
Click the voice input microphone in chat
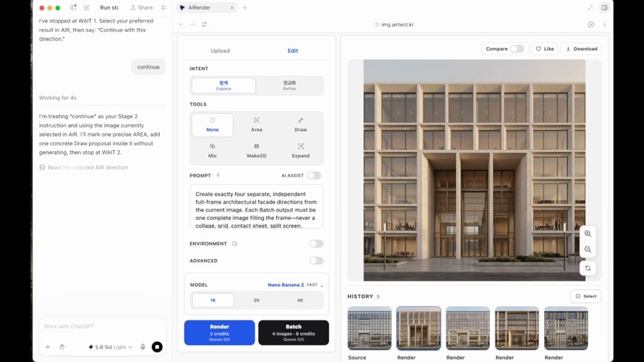[x=142, y=347]
